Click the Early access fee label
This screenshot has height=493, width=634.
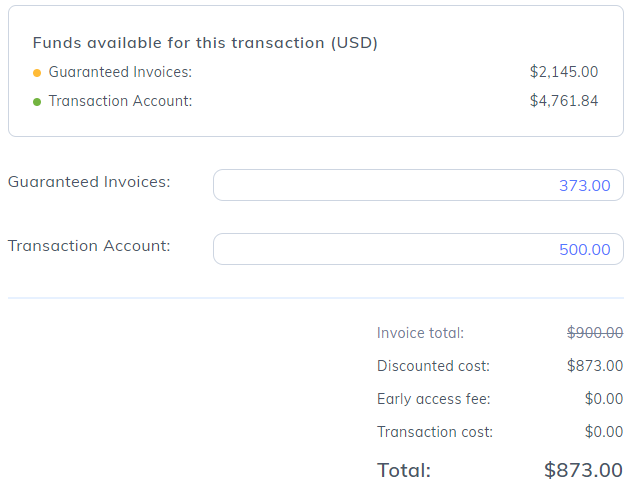pyautogui.click(x=433, y=399)
